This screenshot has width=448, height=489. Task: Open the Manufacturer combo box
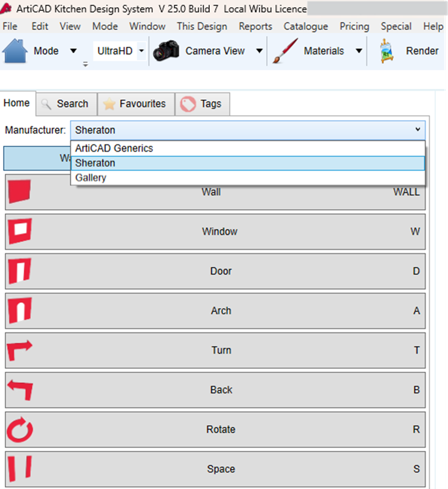[x=247, y=130]
